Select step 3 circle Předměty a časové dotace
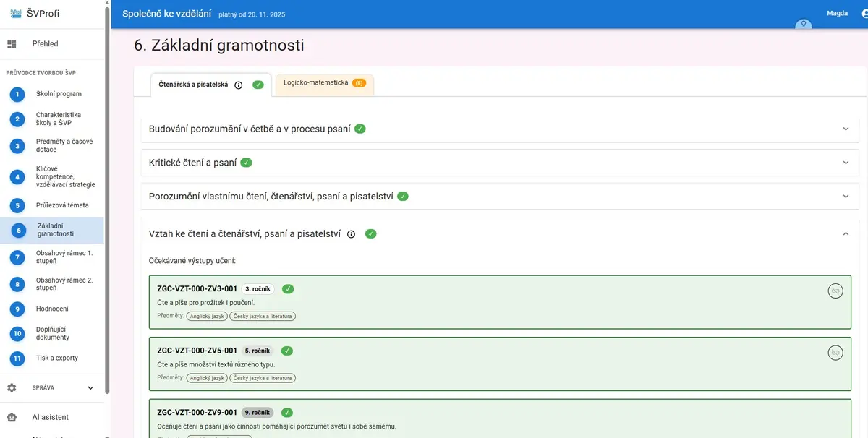The height and width of the screenshot is (438, 868). click(x=17, y=146)
